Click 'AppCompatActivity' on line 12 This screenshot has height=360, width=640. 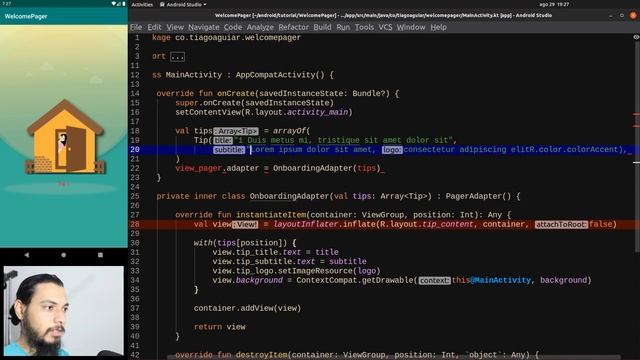276,75
